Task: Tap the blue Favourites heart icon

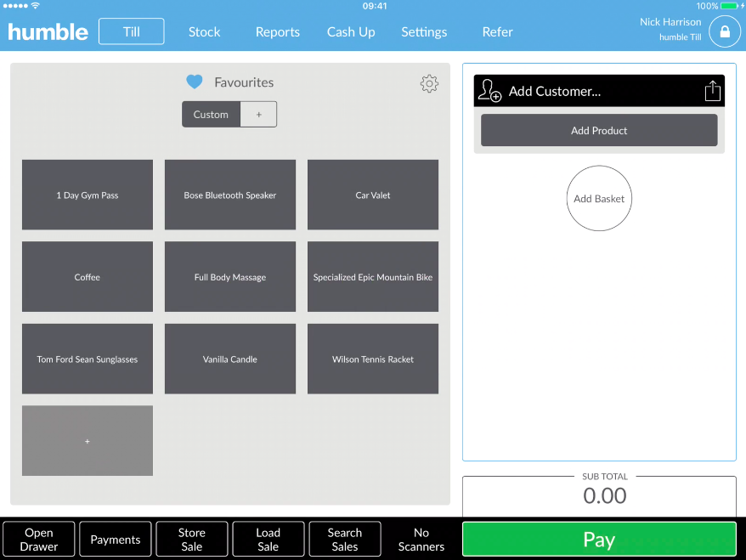Action: coord(194,82)
